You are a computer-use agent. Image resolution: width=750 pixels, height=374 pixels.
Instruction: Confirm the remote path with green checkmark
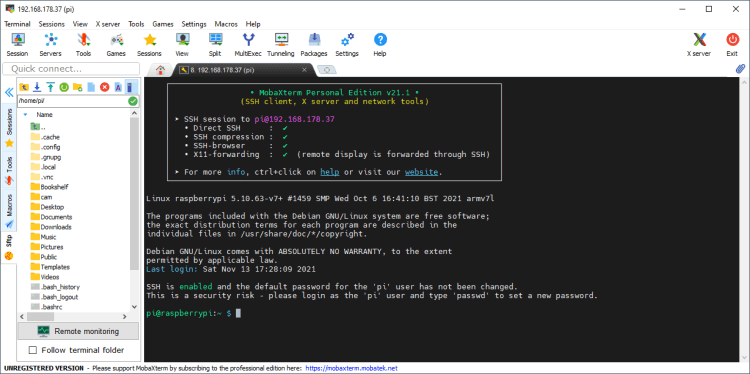pyautogui.click(x=133, y=101)
